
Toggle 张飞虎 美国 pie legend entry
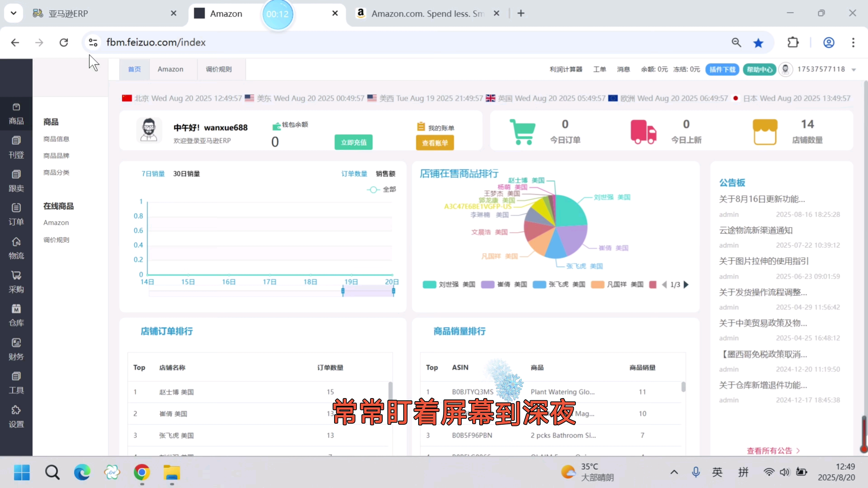coord(559,285)
